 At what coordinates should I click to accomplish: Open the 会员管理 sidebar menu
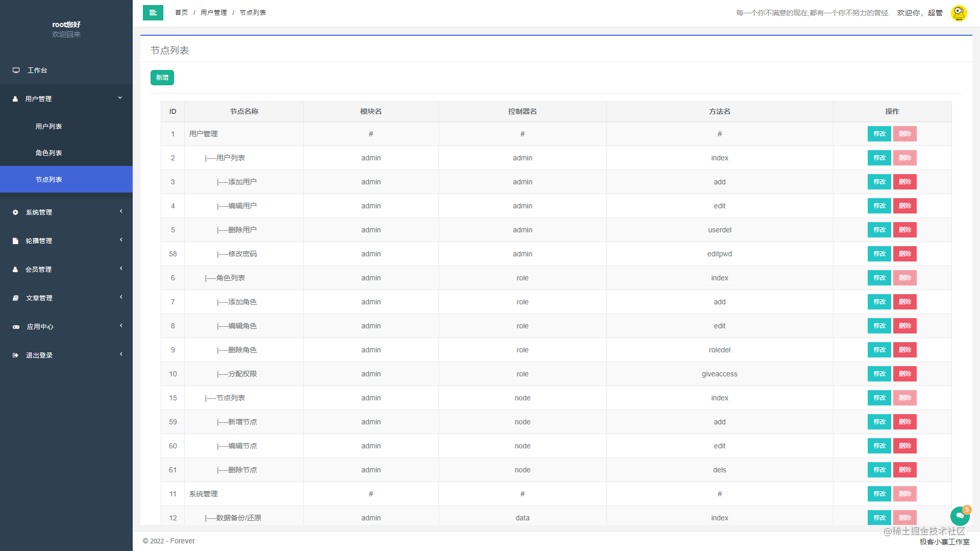point(66,270)
